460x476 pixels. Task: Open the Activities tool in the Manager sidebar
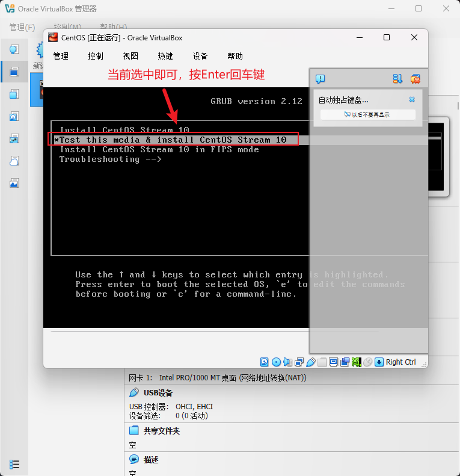(14, 183)
